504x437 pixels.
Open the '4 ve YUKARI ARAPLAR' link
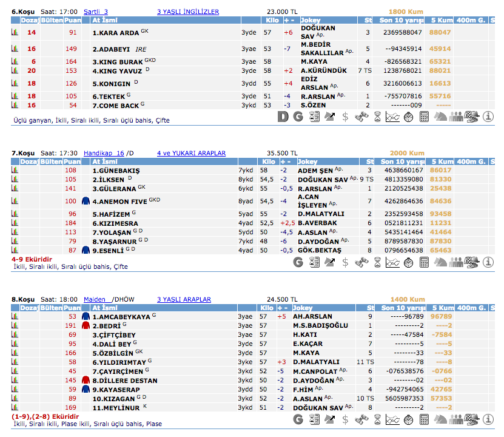pyautogui.click(x=191, y=153)
